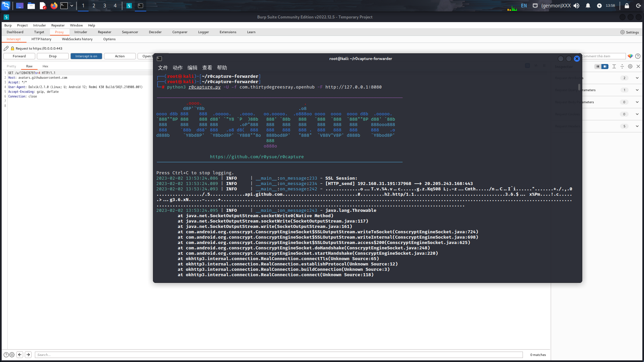Open terminal emulator launcher in panel

tap(64, 6)
